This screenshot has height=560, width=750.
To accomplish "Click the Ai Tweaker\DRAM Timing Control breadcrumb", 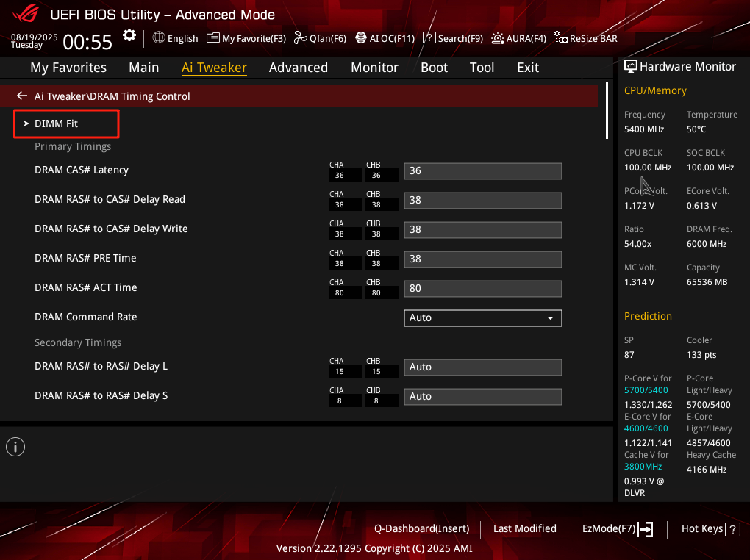I will pos(112,96).
